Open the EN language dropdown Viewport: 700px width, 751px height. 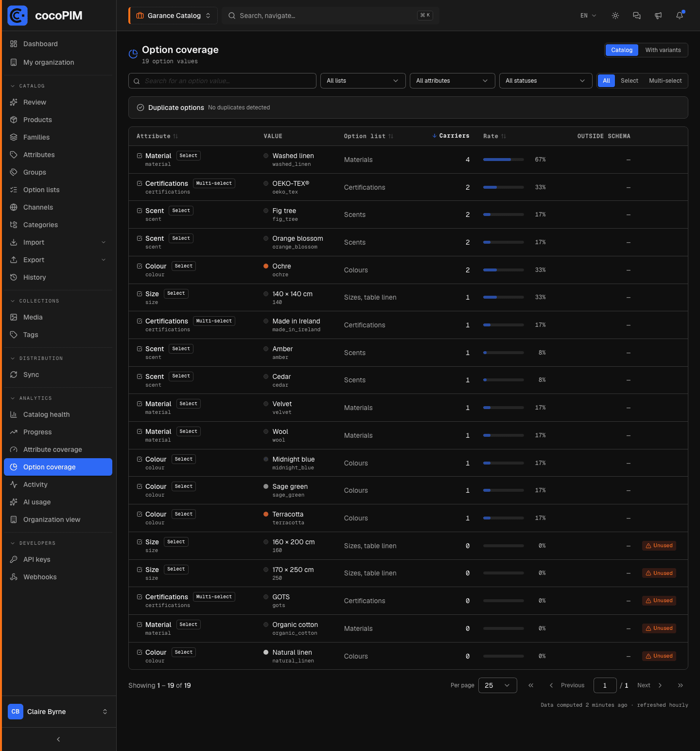tap(588, 16)
